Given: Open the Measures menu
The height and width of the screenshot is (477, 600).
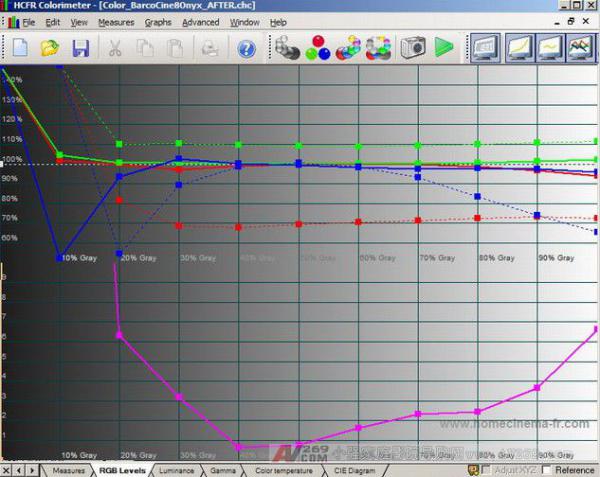Looking at the screenshot, I should 116,22.
